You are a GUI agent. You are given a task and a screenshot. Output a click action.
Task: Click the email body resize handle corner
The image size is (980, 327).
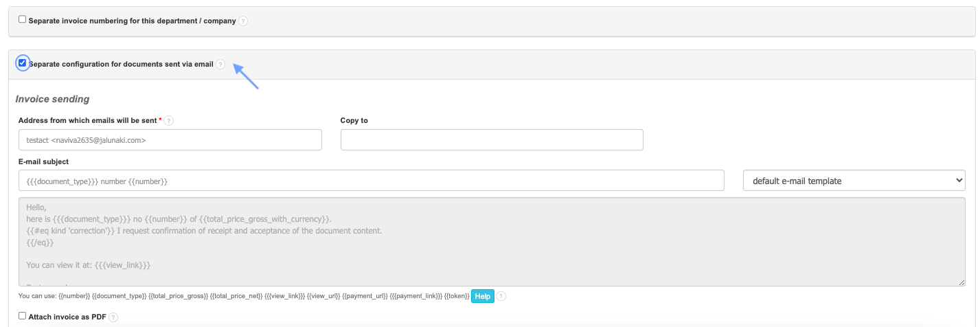pyautogui.click(x=961, y=282)
